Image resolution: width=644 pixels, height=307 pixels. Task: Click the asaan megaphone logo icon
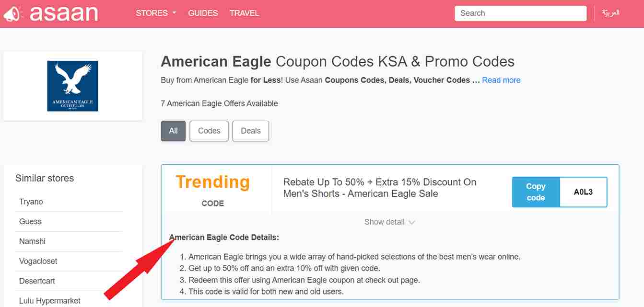(x=12, y=13)
